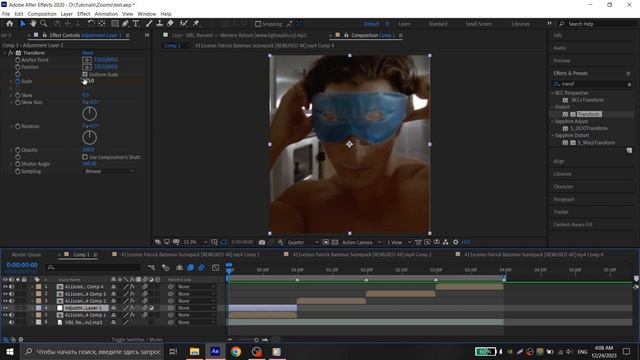Toggle the Snapping checkbox
Viewport: 640px width, 360px height.
click(258, 24)
